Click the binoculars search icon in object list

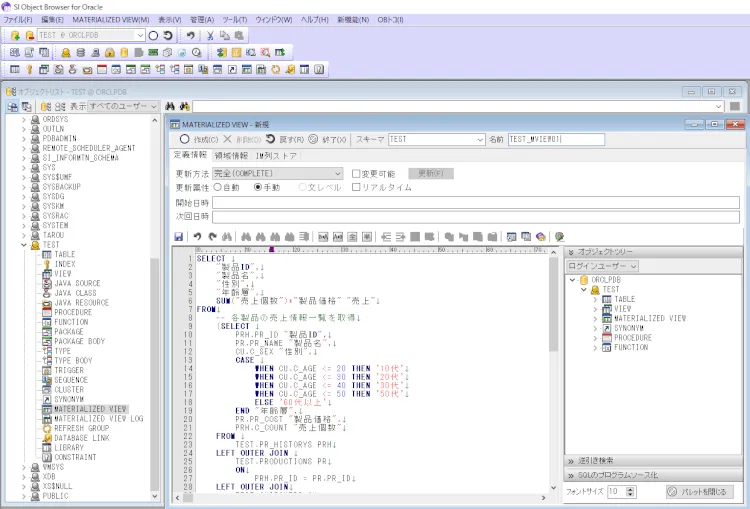(170, 105)
